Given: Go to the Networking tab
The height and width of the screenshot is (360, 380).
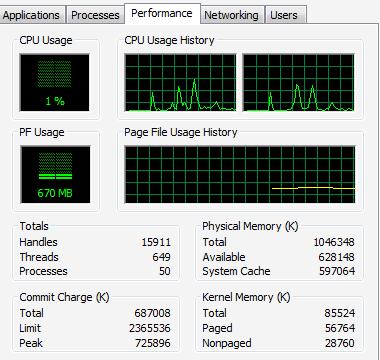Looking at the screenshot, I should point(232,15).
